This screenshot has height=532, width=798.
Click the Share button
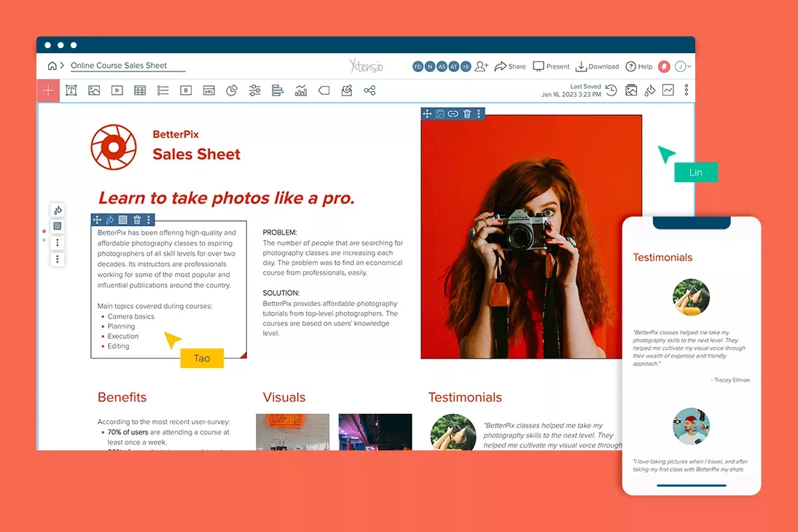pyautogui.click(x=510, y=66)
